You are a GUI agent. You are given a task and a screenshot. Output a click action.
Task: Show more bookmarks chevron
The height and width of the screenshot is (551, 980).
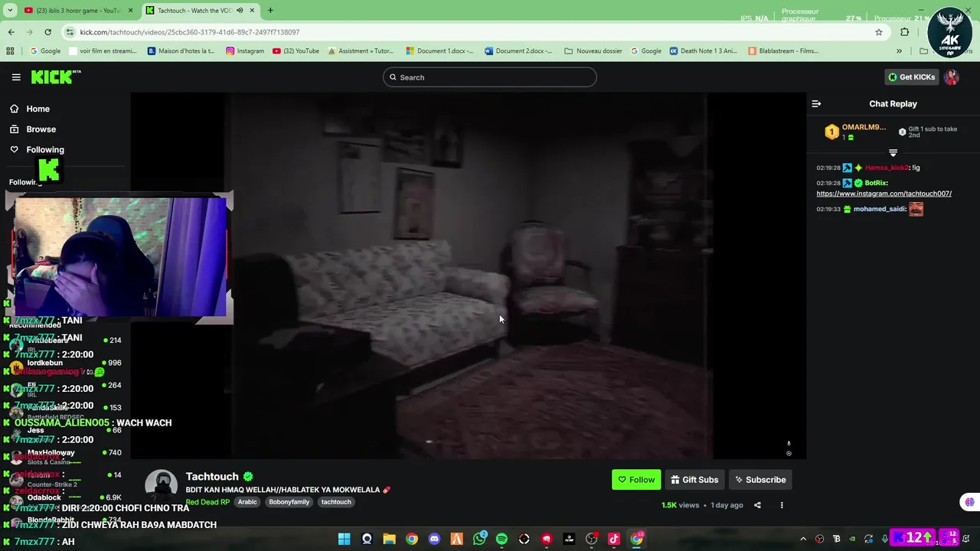click(899, 51)
